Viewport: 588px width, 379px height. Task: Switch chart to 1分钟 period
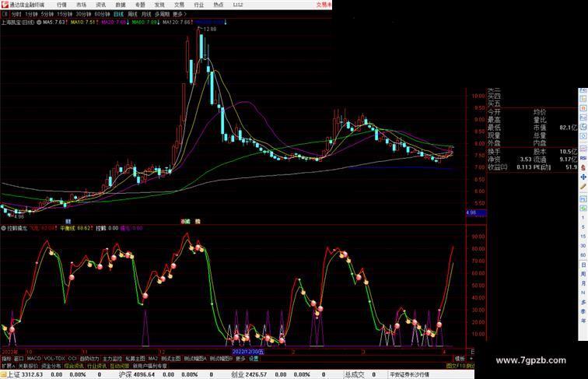(x=31, y=14)
